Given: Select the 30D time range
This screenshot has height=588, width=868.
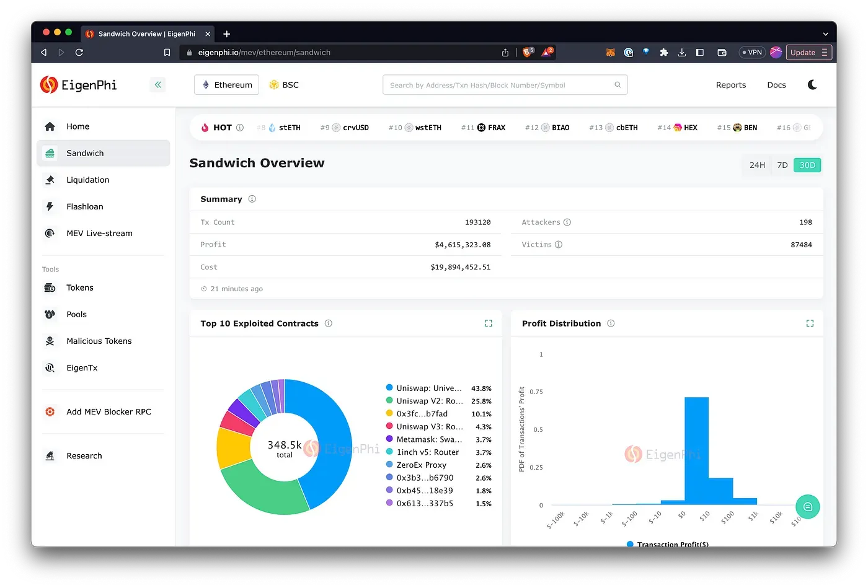Looking at the screenshot, I should (x=807, y=165).
